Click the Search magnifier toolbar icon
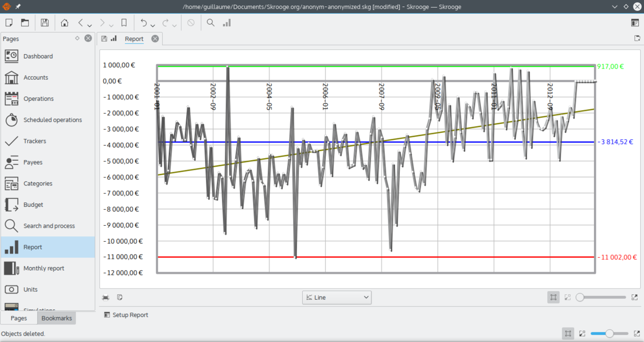644x342 pixels. coord(210,23)
